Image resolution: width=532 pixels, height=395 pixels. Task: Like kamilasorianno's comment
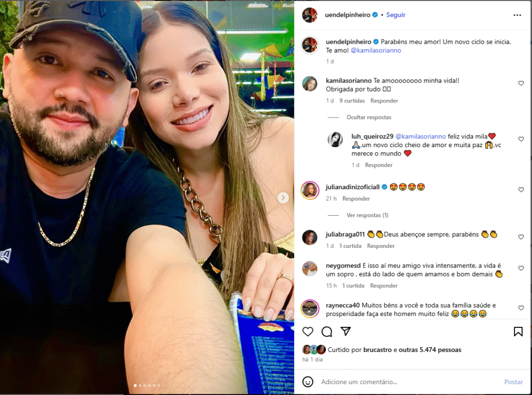click(521, 83)
